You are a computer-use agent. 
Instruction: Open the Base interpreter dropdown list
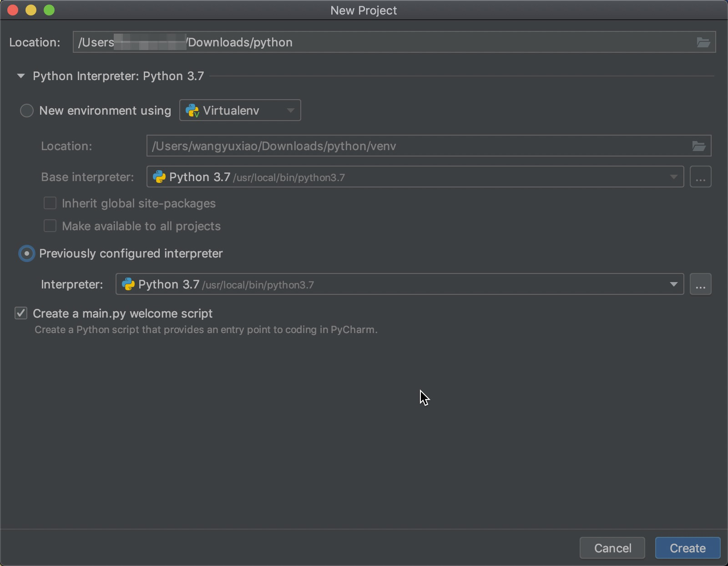tap(674, 177)
